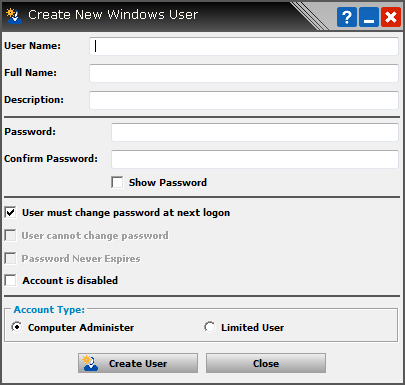Focus the User Name input field
Screen dimensions: 405x385
(244, 46)
